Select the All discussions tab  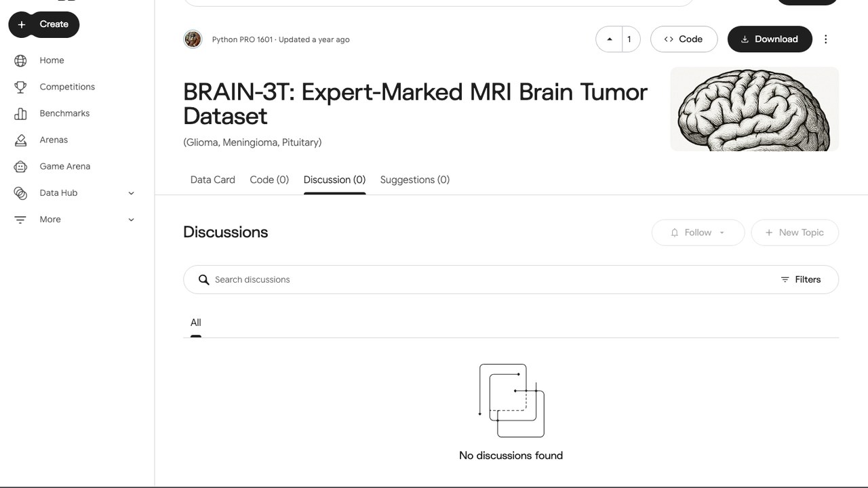coord(196,323)
